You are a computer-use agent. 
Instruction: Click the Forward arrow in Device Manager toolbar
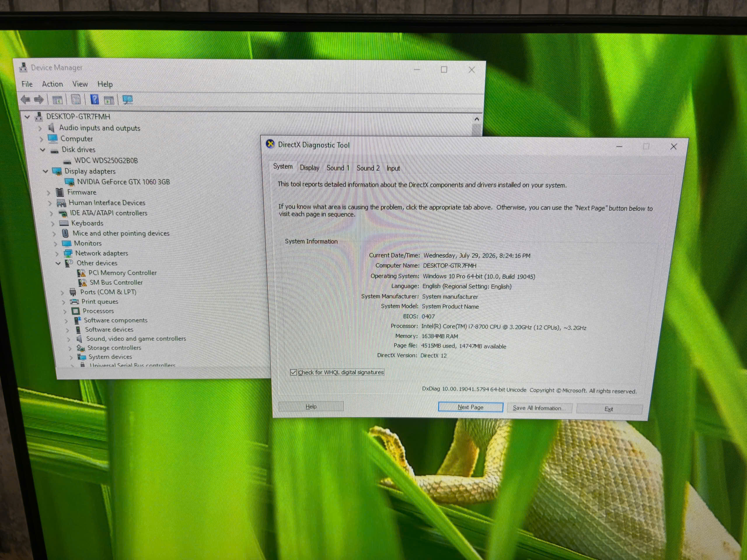(39, 99)
